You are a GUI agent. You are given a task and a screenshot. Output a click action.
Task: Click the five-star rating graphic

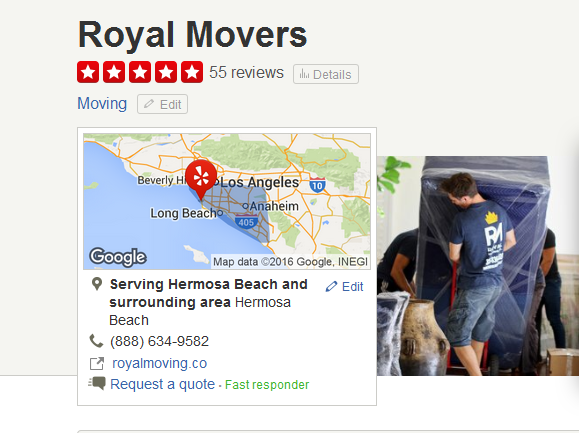point(140,72)
